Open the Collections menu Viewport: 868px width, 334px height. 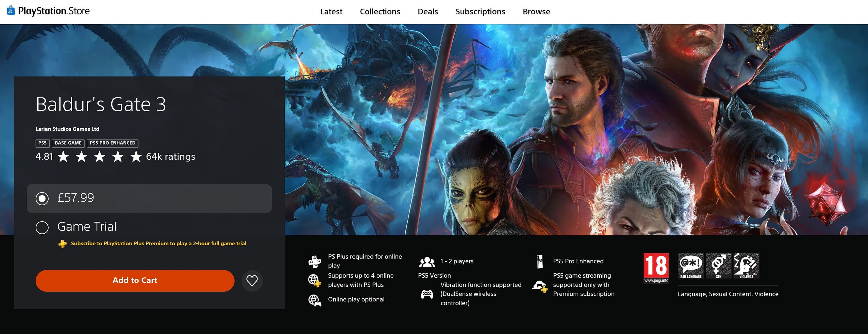[x=380, y=12]
